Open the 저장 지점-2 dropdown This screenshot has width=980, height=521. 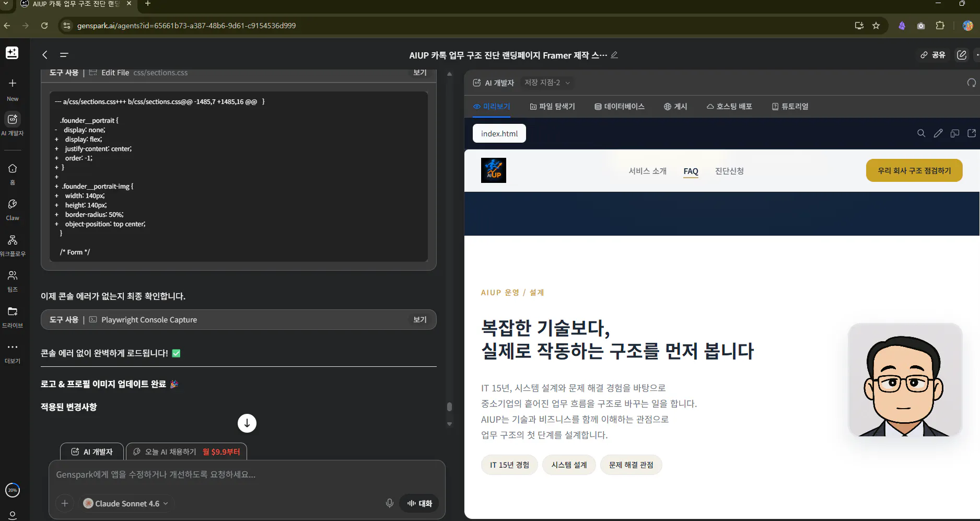click(x=547, y=83)
